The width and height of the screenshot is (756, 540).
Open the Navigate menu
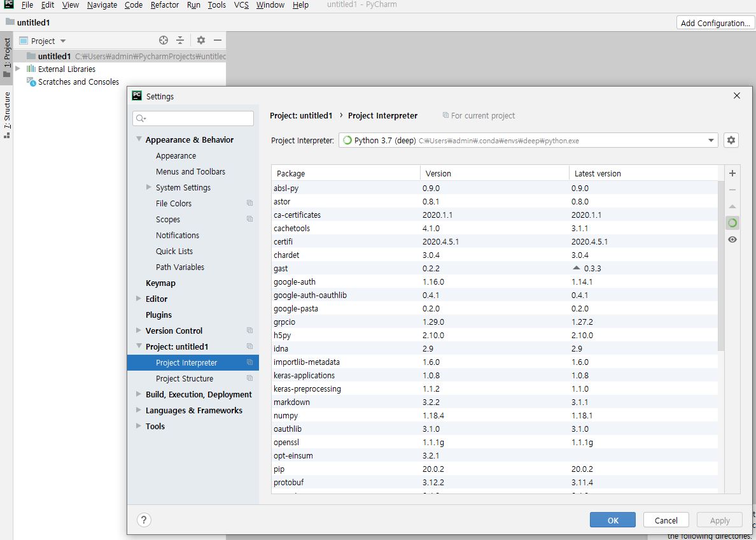pos(102,5)
